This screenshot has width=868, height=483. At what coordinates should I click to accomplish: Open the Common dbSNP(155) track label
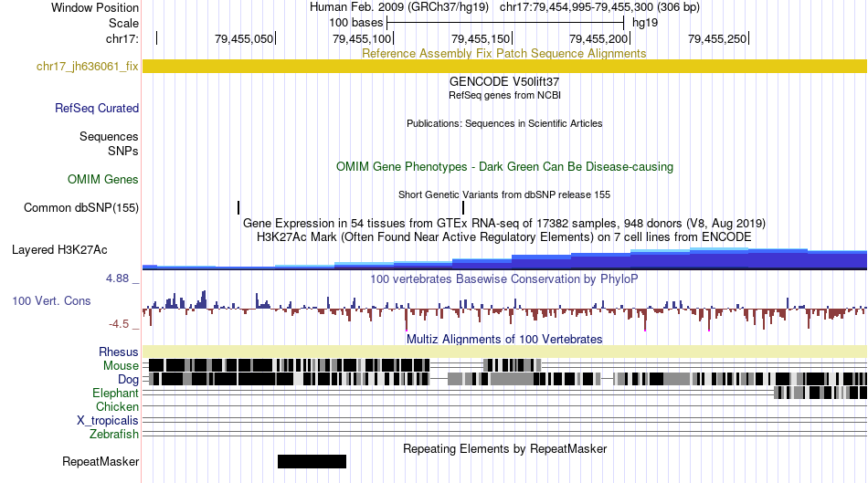[x=80, y=207]
